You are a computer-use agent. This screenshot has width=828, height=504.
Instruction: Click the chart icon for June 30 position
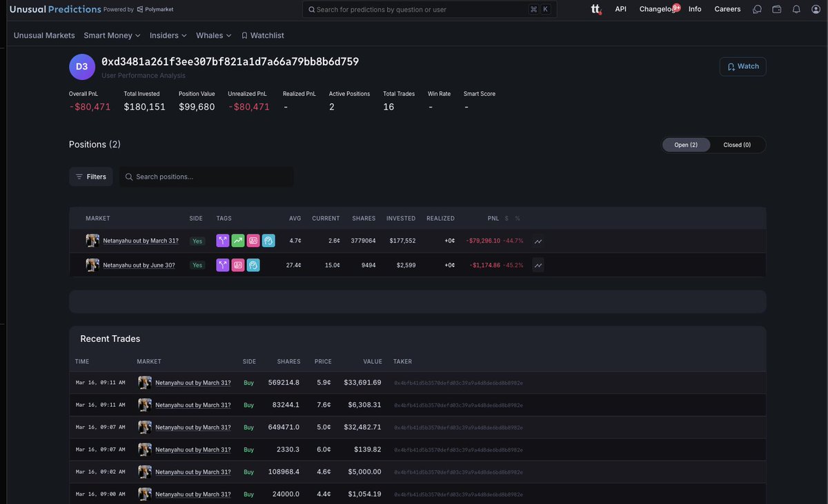click(538, 265)
